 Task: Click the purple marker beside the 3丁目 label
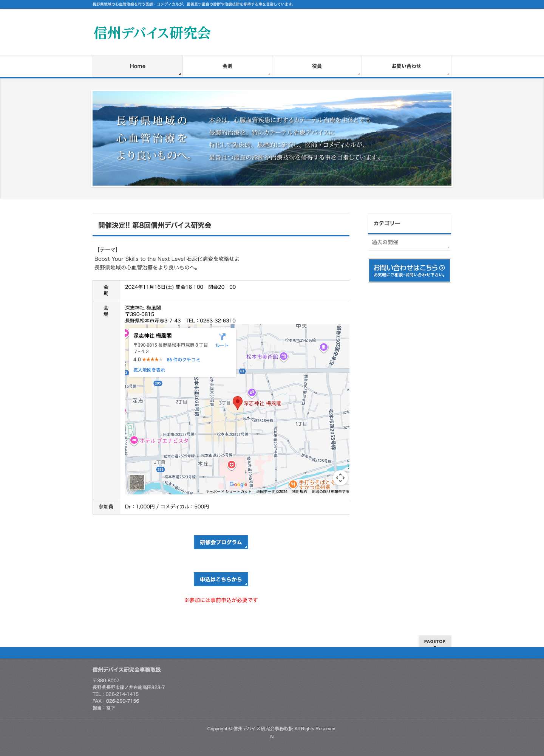(x=252, y=393)
